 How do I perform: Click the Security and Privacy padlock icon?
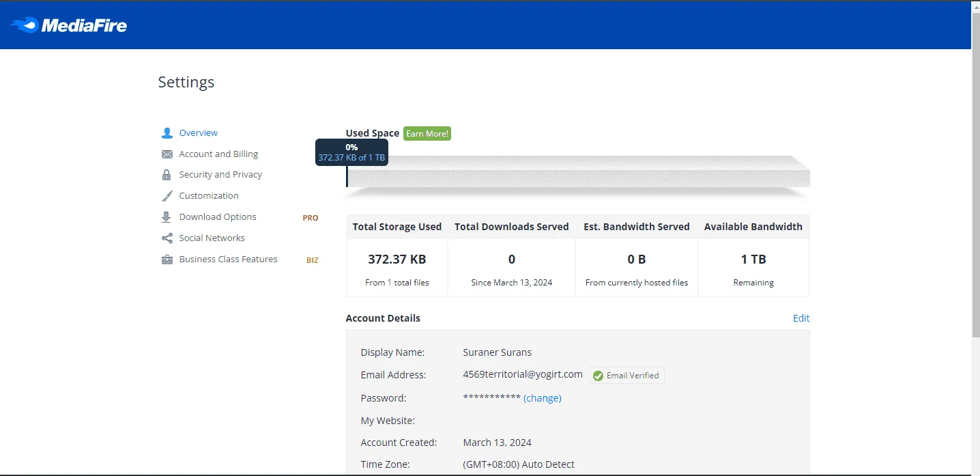click(x=167, y=175)
